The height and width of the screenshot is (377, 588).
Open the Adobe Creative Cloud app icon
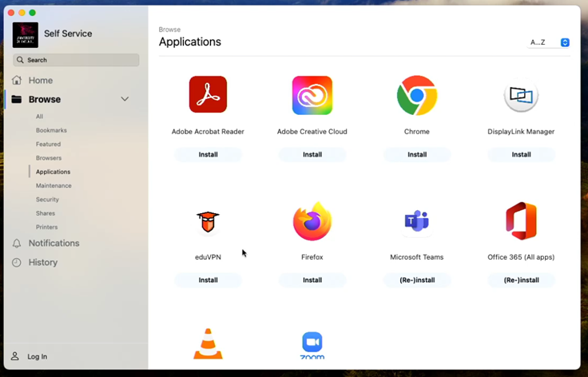pos(312,95)
